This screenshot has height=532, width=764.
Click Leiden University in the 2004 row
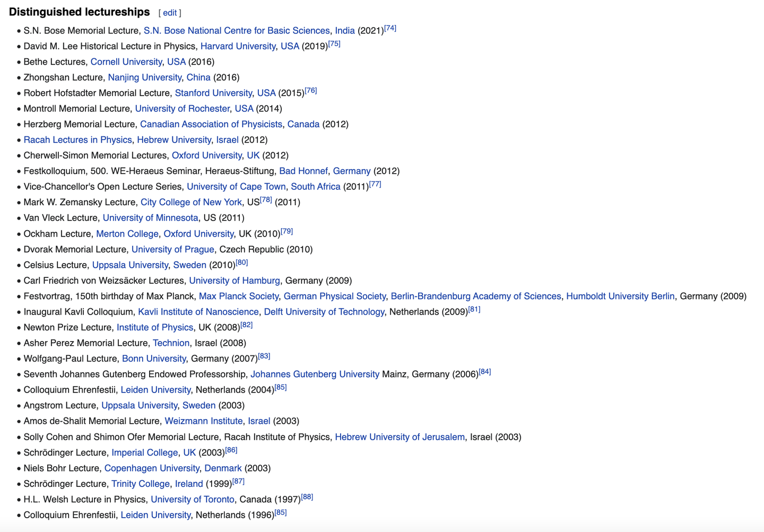coord(155,390)
